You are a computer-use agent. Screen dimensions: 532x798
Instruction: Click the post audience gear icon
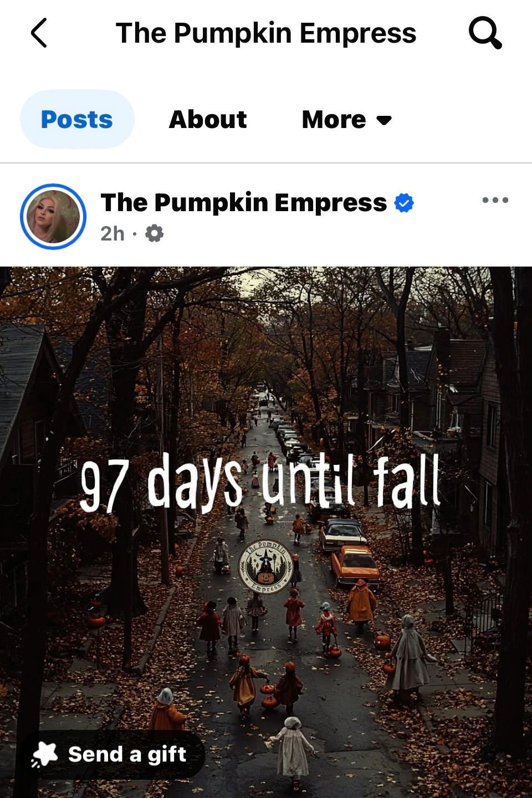pyautogui.click(x=154, y=233)
